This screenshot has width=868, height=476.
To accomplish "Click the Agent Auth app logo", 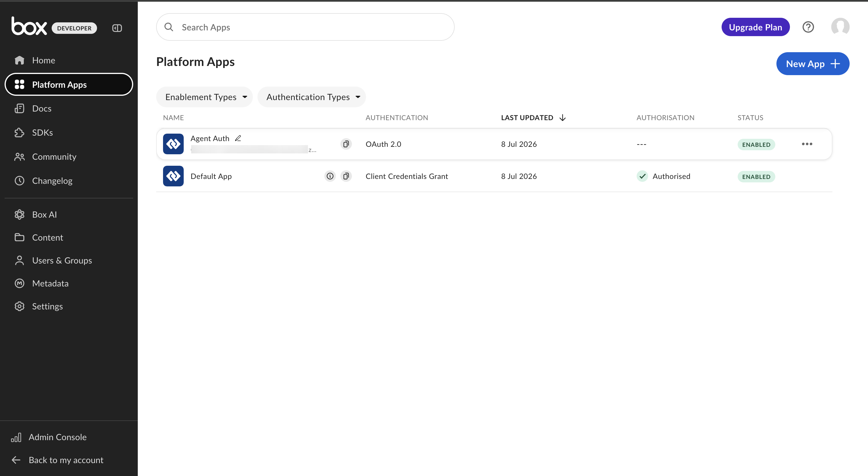I will 173,144.
